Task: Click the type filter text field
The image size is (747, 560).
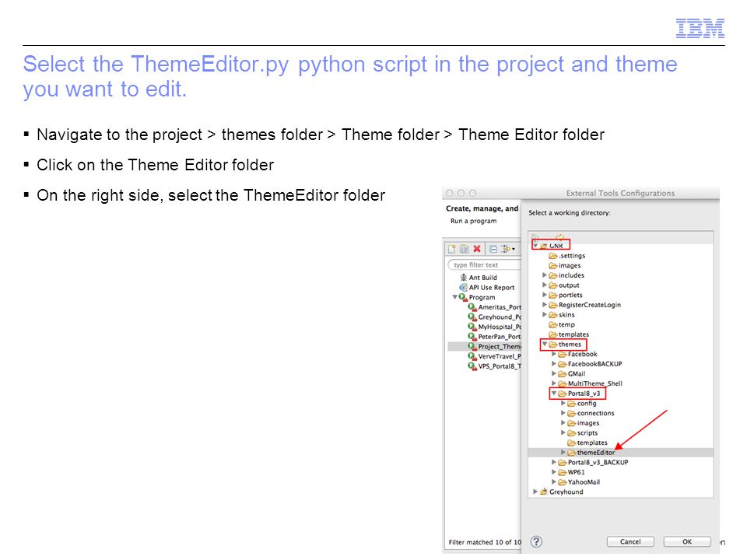Action: pos(484,264)
